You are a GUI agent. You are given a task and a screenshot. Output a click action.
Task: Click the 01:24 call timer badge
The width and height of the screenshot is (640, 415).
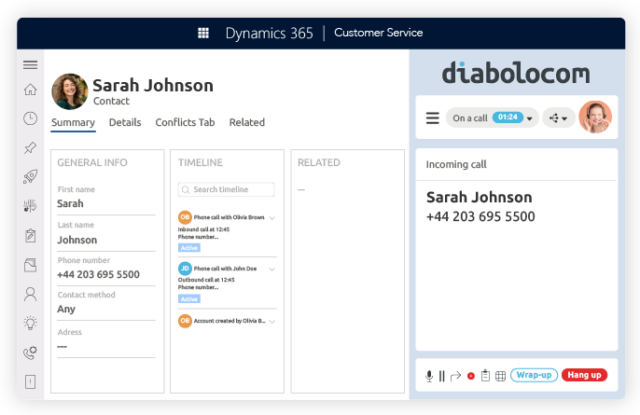[508, 118]
